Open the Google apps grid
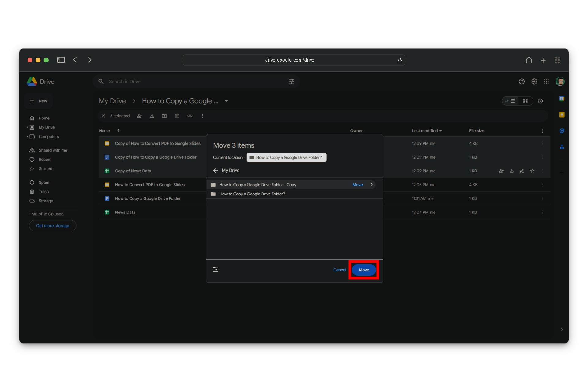 click(x=546, y=81)
